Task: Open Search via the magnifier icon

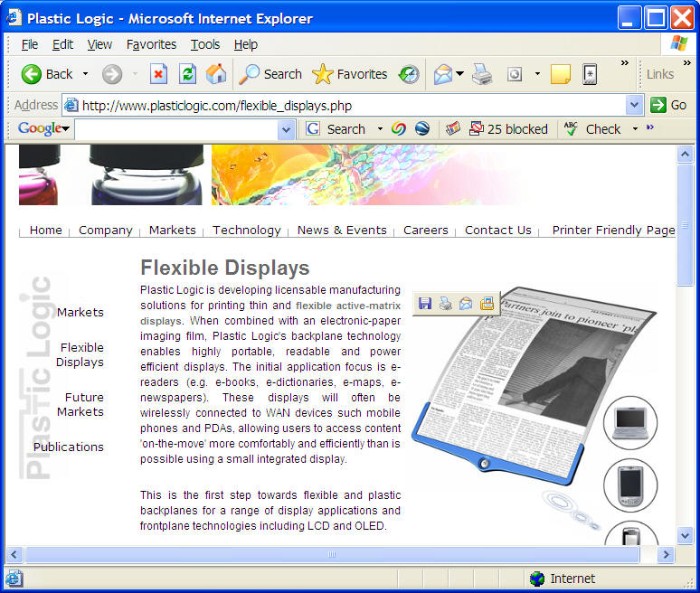Action: click(249, 74)
